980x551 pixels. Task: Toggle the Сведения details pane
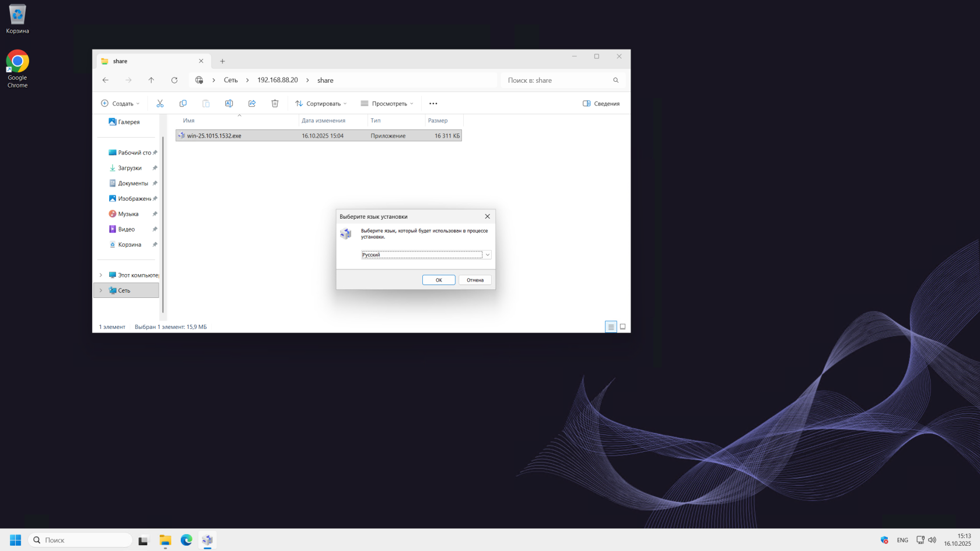(601, 103)
